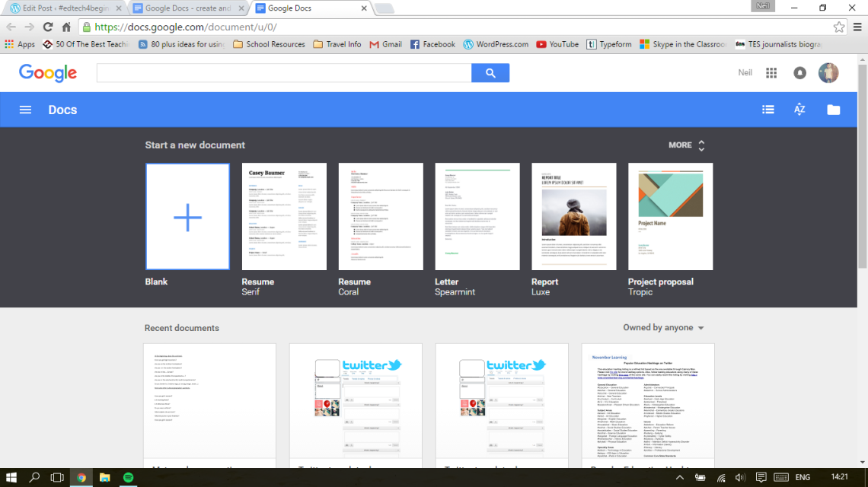Open Gmail from the bookmarks bar
Screen dimensions: 868x487
pos(385,44)
